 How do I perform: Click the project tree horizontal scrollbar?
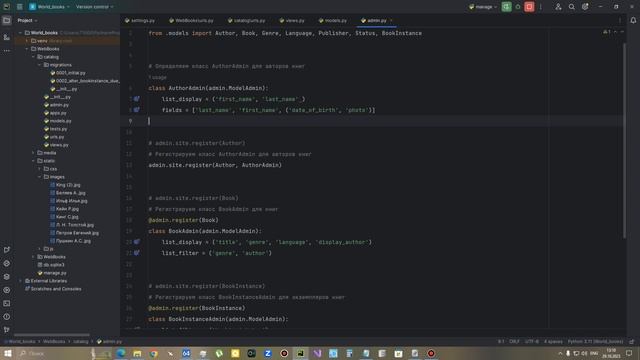pyautogui.click(x=52, y=335)
